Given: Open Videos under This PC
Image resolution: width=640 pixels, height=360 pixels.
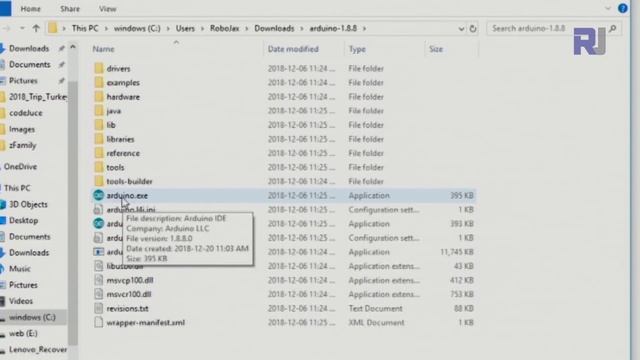Looking at the screenshot, I should tap(21, 301).
